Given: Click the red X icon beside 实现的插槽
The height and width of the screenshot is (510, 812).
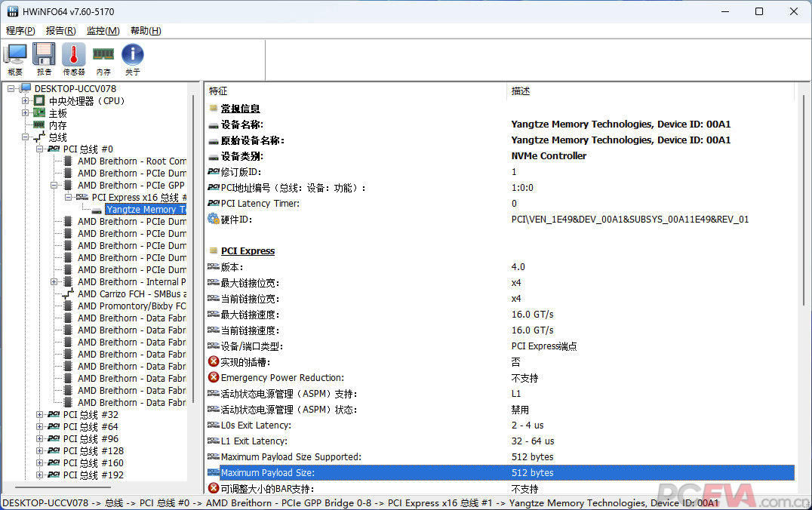Looking at the screenshot, I should click(x=214, y=361).
